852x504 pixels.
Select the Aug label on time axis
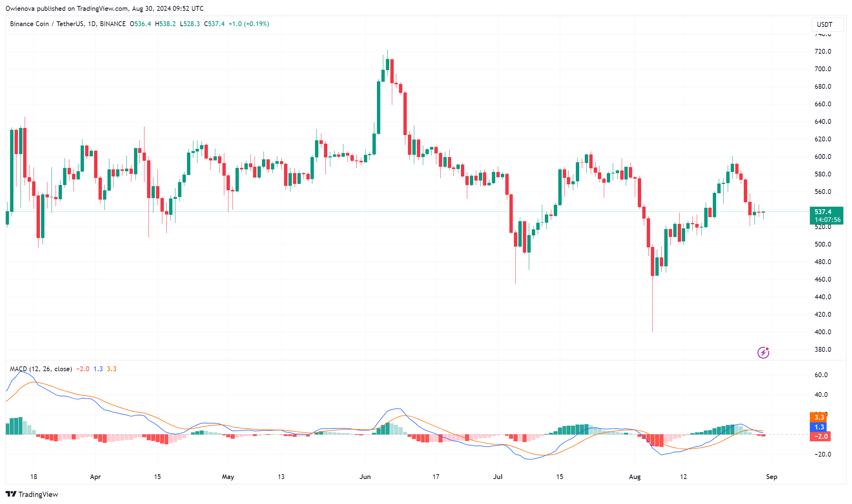634,477
